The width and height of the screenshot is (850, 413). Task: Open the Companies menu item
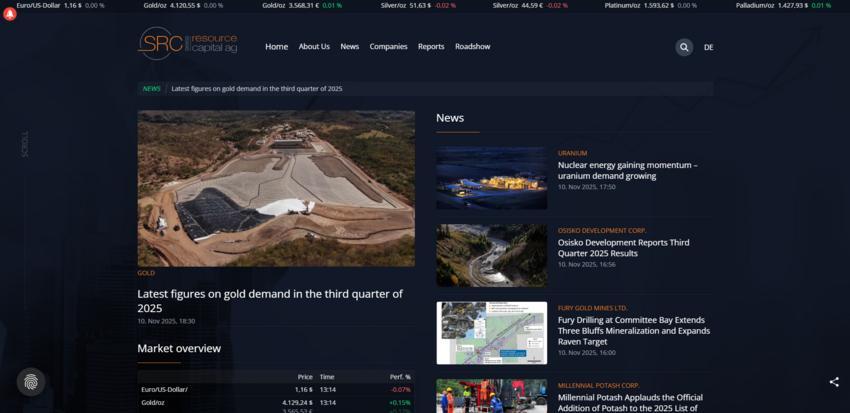point(388,47)
